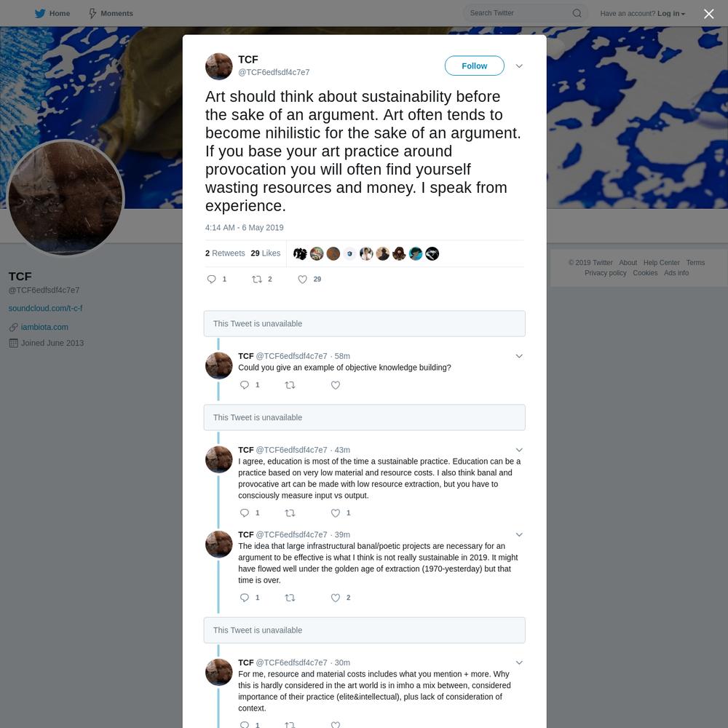
Task: Reply to the 39m tweet via bubble icon
Action: pos(244,598)
